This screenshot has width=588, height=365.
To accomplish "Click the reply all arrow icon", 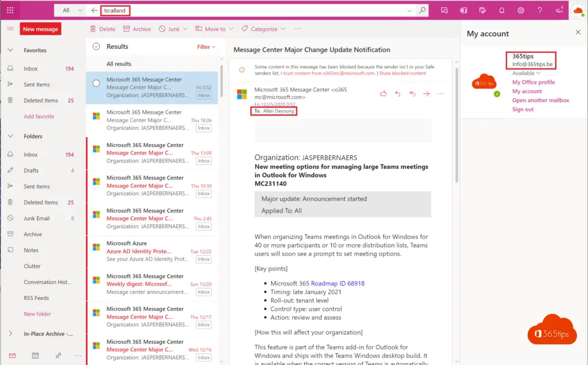I will (x=412, y=94).
